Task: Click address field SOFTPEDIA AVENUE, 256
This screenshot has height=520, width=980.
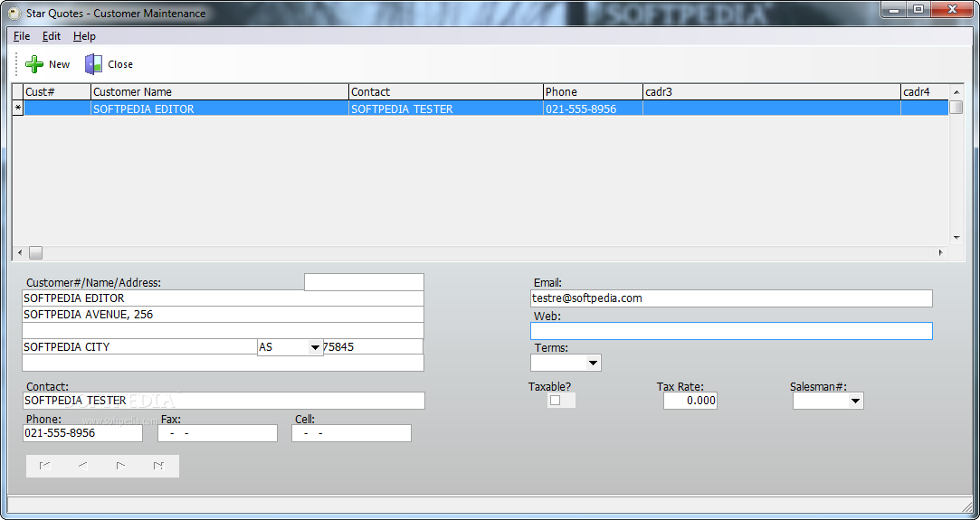Action: coord(223,315)
